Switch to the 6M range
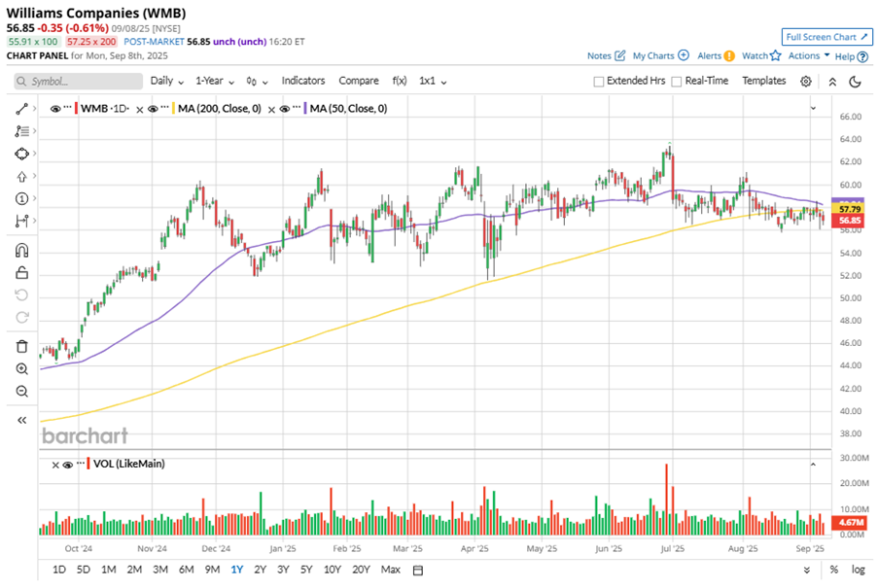This screenshot has height=588, width=878. coord(186,570)
